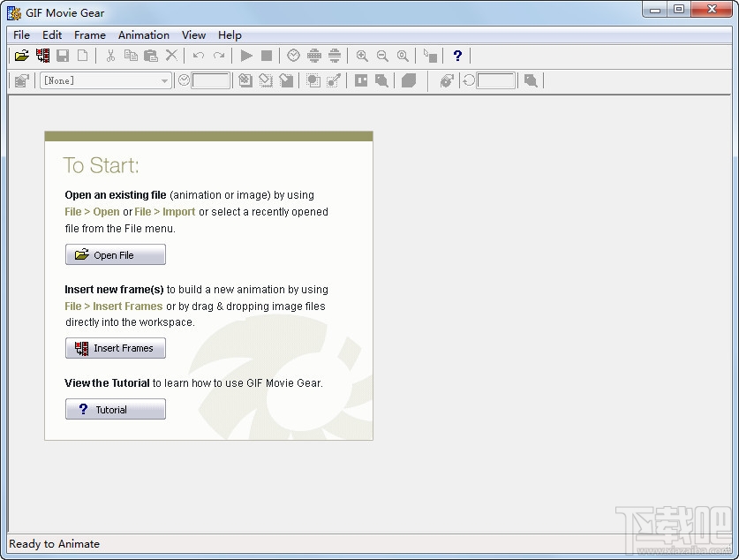
Task: Click the Paste clipboard icon
Action: point(151,56)
